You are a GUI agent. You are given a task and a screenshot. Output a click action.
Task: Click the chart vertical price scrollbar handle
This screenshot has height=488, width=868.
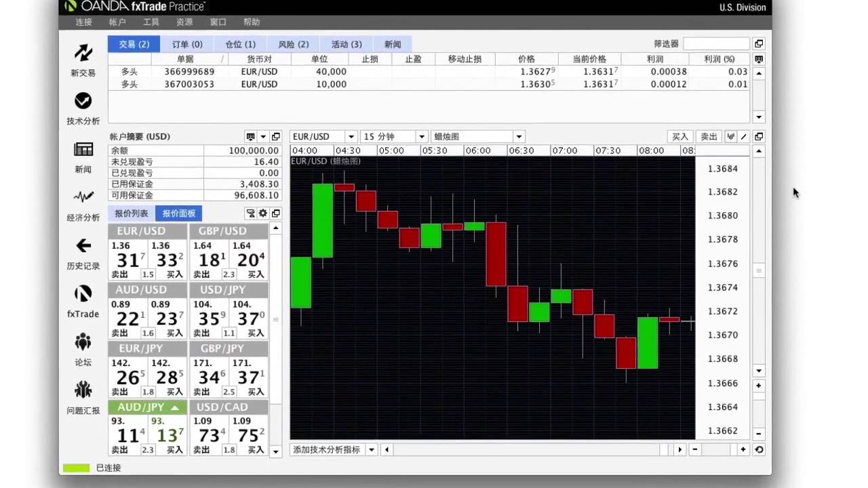(759, 270)
